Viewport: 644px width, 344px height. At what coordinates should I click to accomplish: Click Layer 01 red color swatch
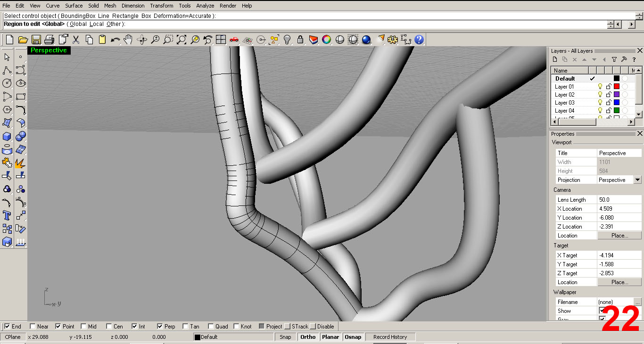point(616,87)
